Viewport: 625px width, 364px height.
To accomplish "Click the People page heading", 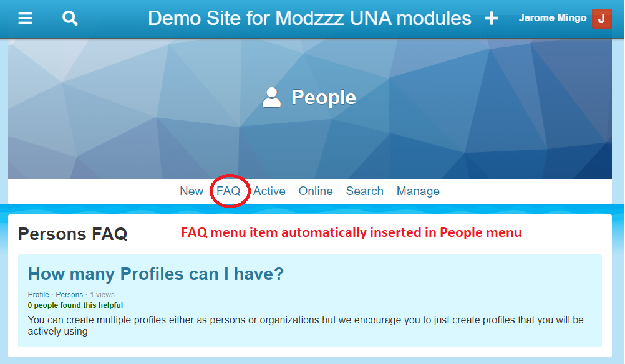I will coord(323,97).
